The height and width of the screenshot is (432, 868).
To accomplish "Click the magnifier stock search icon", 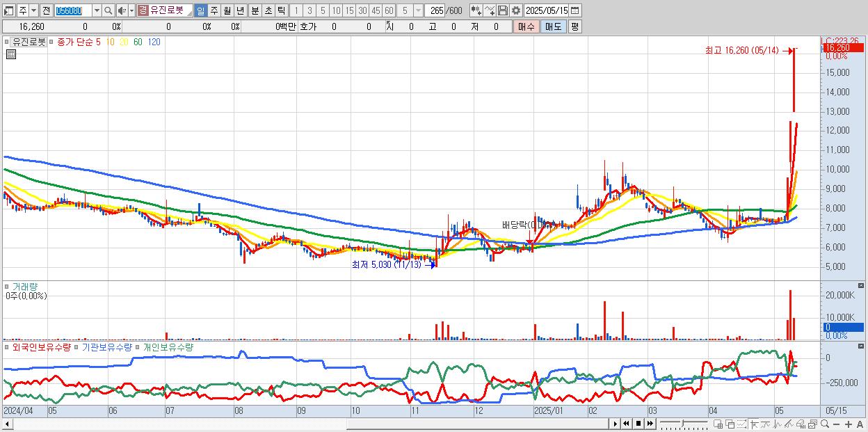I will click(109, 10).
